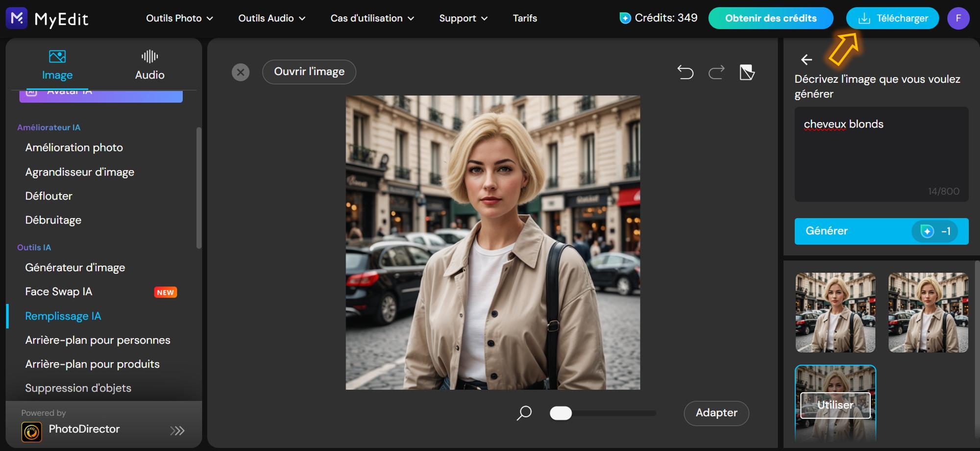Viewport: 980px width, 451px height.
Task: Click the MyEdit logo icon
Action: (x=17, y=19)
